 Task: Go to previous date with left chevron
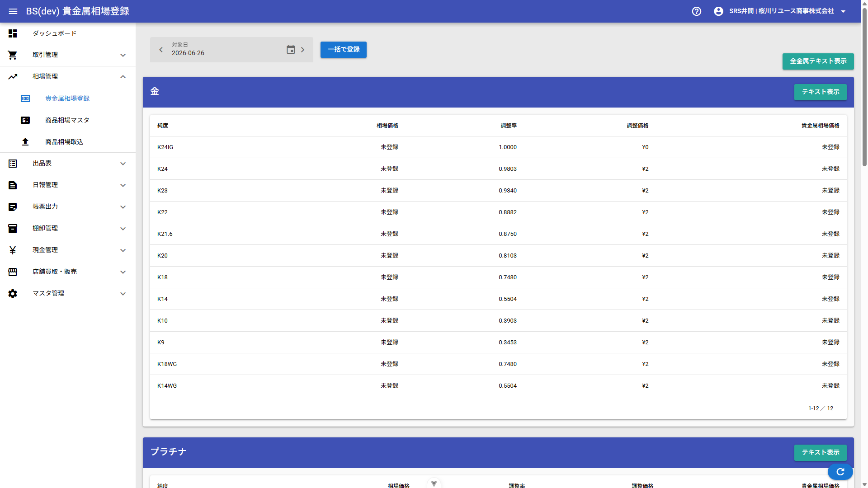point(161,50)
